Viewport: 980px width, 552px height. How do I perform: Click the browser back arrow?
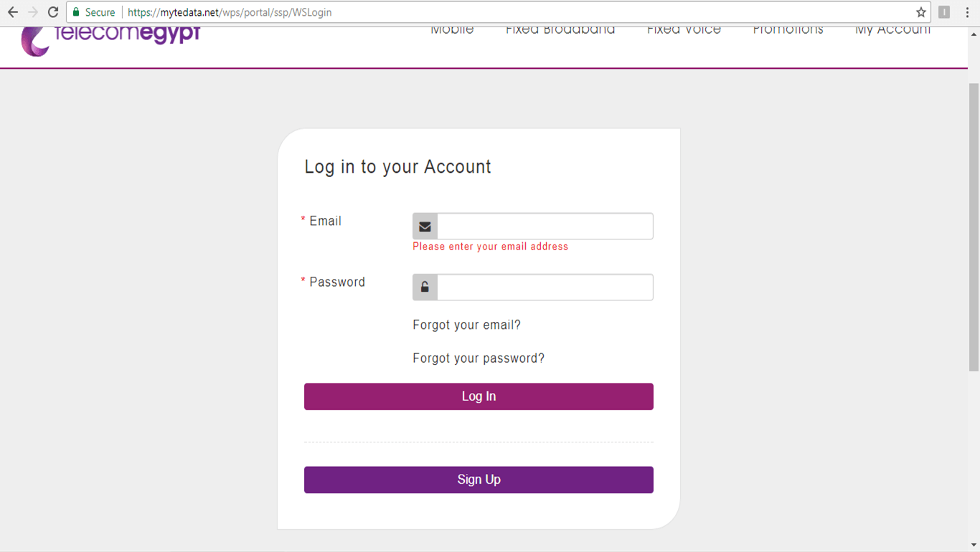pyautogui.click(x=13, y=12)
